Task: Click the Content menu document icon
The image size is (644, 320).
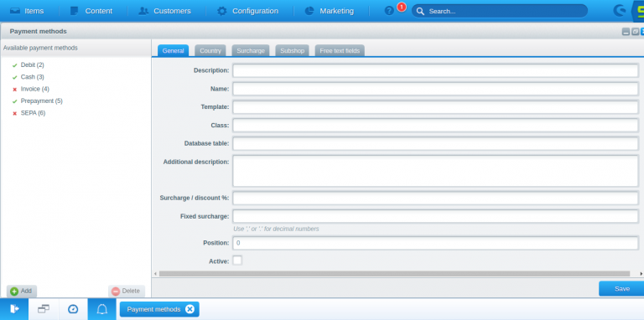Action: click(74, 11)
